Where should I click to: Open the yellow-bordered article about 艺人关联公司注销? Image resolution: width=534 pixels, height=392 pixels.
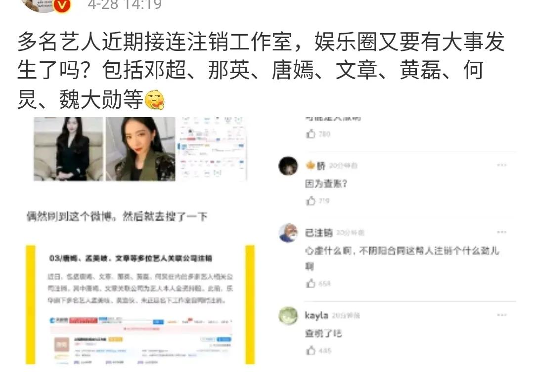point(140,305)
